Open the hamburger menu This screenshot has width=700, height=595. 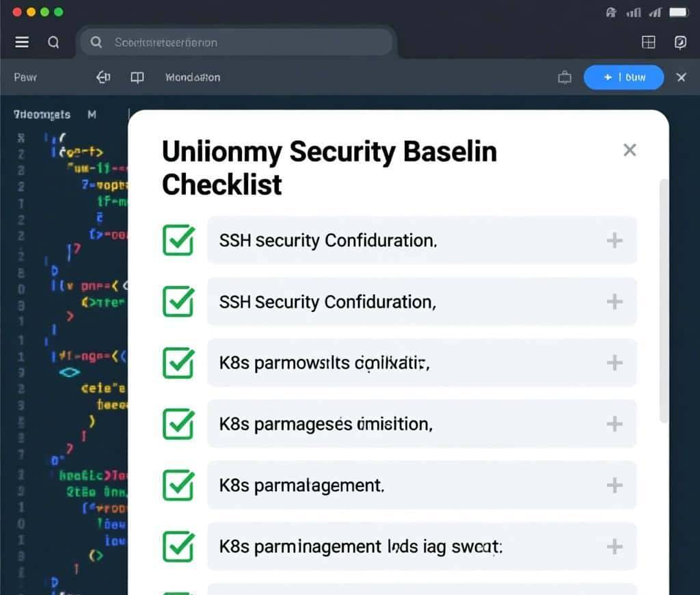click(x=21, y=42)
